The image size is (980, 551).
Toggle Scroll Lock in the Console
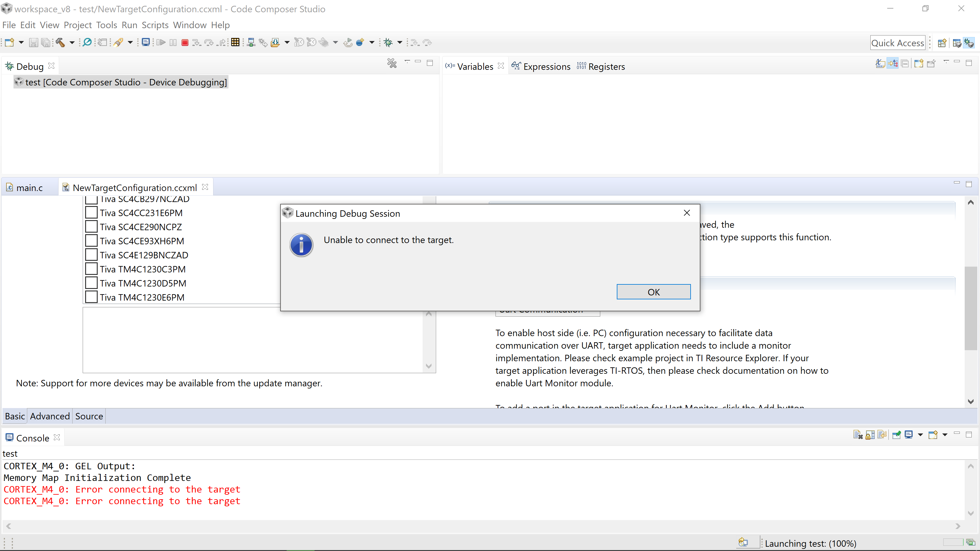(870, 435)
